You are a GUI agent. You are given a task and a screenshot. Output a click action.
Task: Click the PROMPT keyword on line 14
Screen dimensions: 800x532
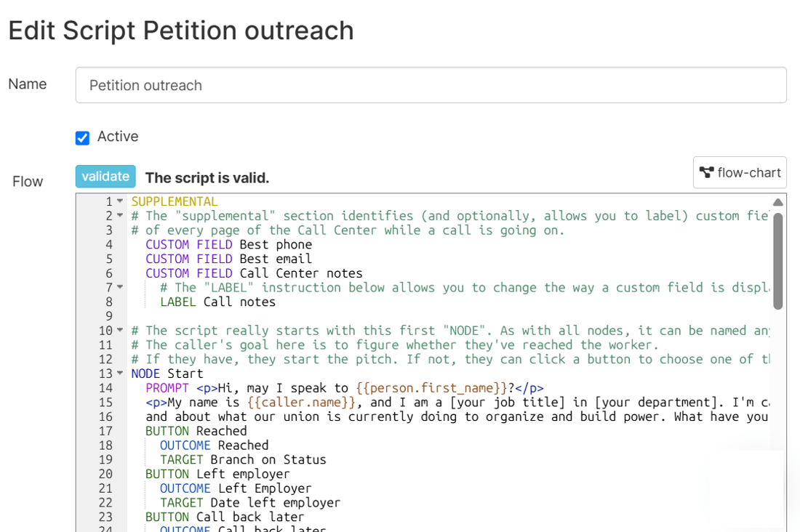[167, 388]
